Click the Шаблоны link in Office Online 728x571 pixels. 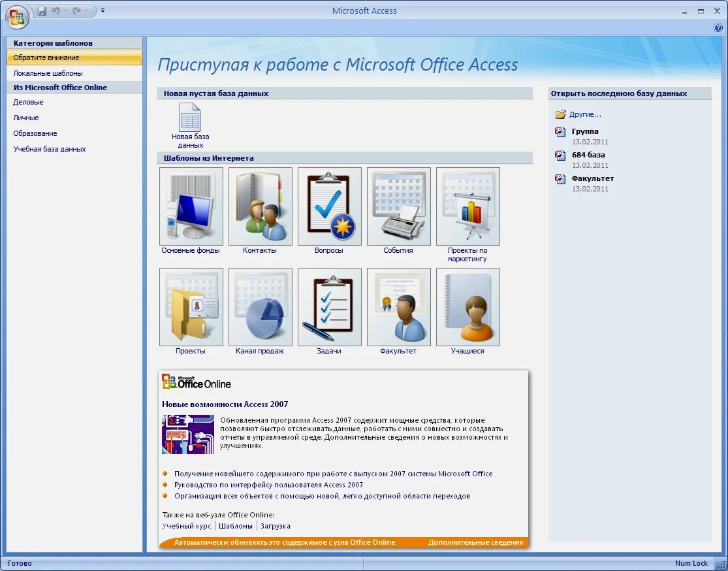click(x=236, y=526)
